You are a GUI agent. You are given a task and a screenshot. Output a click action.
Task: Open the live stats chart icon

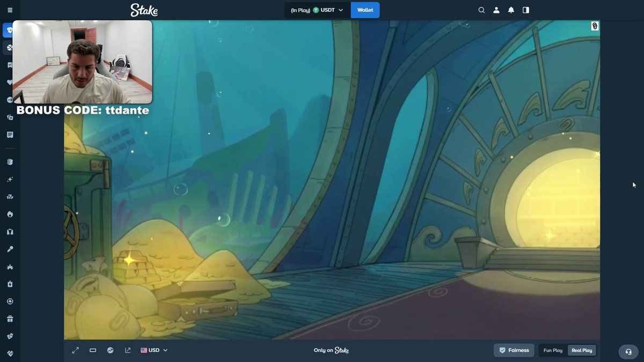click(x=110, y=350)
